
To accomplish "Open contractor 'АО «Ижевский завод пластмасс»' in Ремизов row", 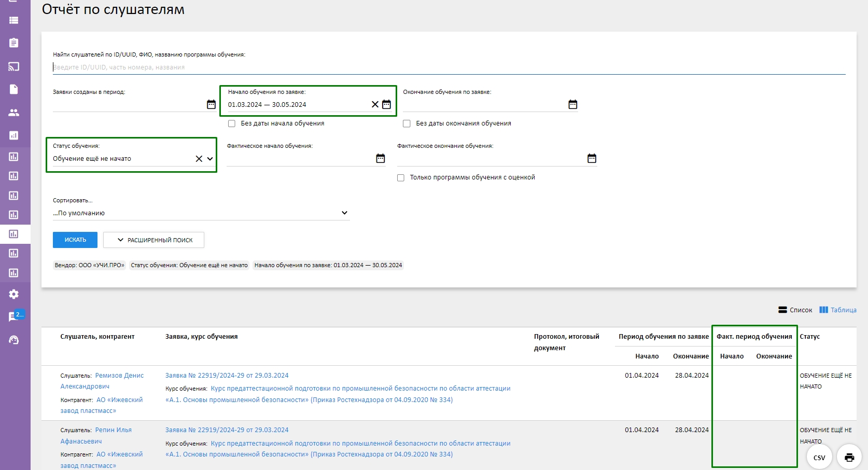I will [102, 405].
